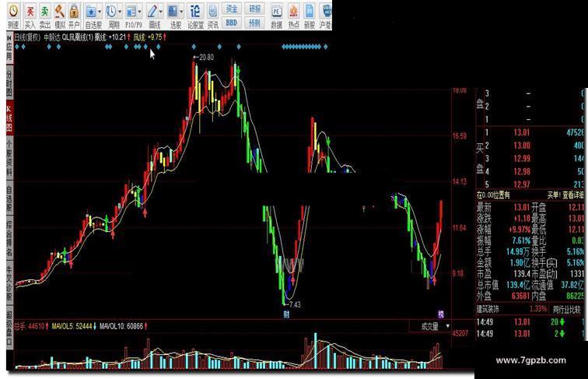Click the 日线(复权) chart period label
The image size is (588, 379).
tap(27, 37)
